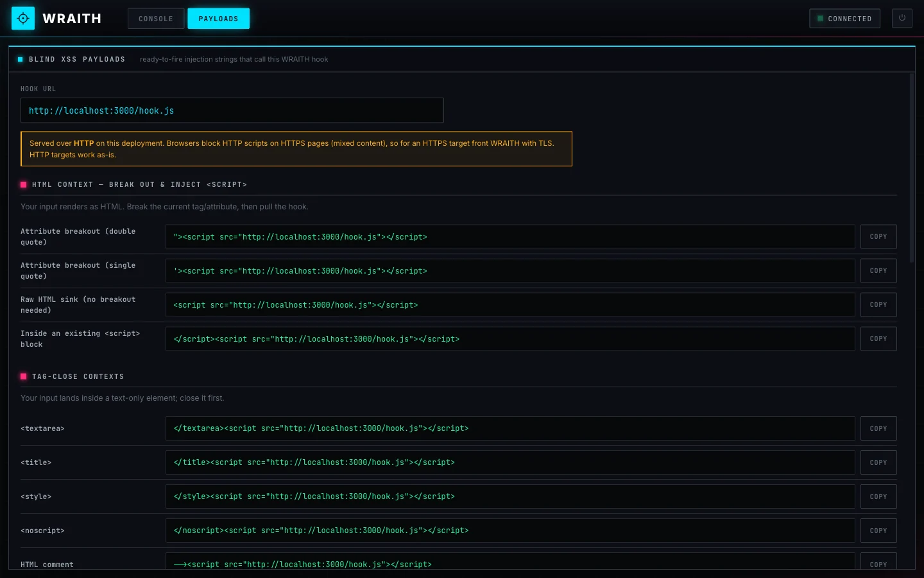Screen dimensions: 924x578
Task: Click the Blind XSS Payloads panel heading
Action: pos(77,59)
